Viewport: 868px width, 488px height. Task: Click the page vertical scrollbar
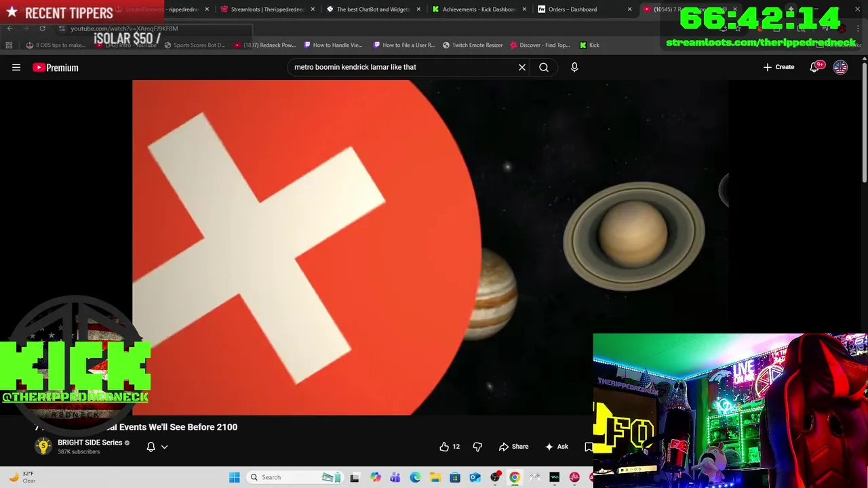864,122
